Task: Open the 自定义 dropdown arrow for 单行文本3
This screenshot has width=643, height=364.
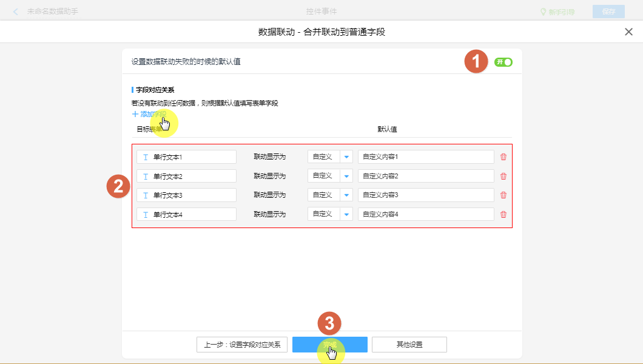Action: point(346,195)
